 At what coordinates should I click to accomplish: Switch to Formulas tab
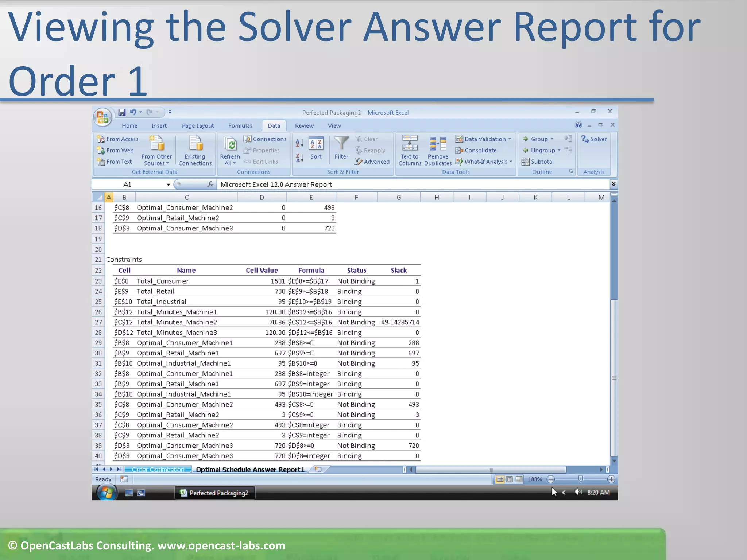pos(240,126)
